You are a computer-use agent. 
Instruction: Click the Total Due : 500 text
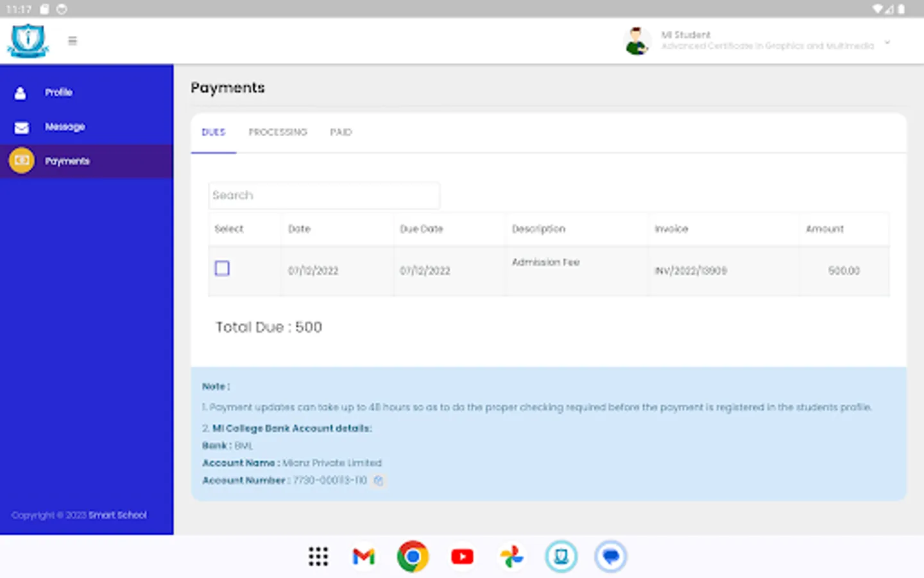pyautogui.click(x=269, y=328)
